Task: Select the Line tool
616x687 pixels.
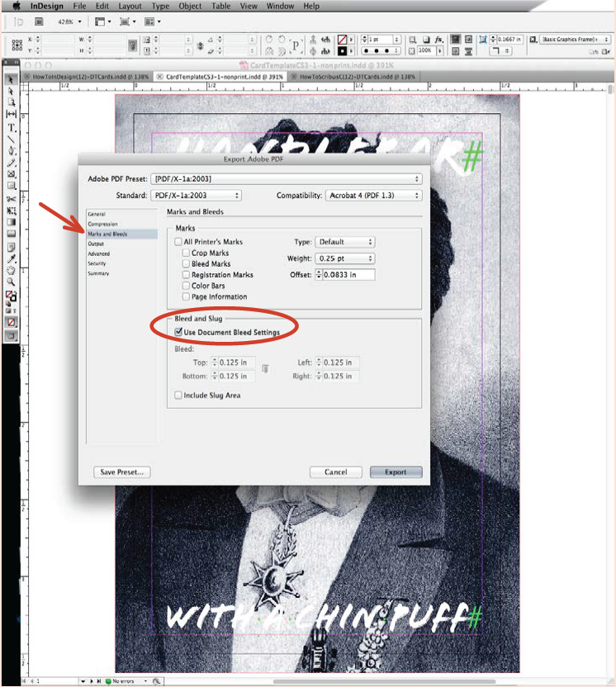Action: pyautogui.click(x=11, y=140)
